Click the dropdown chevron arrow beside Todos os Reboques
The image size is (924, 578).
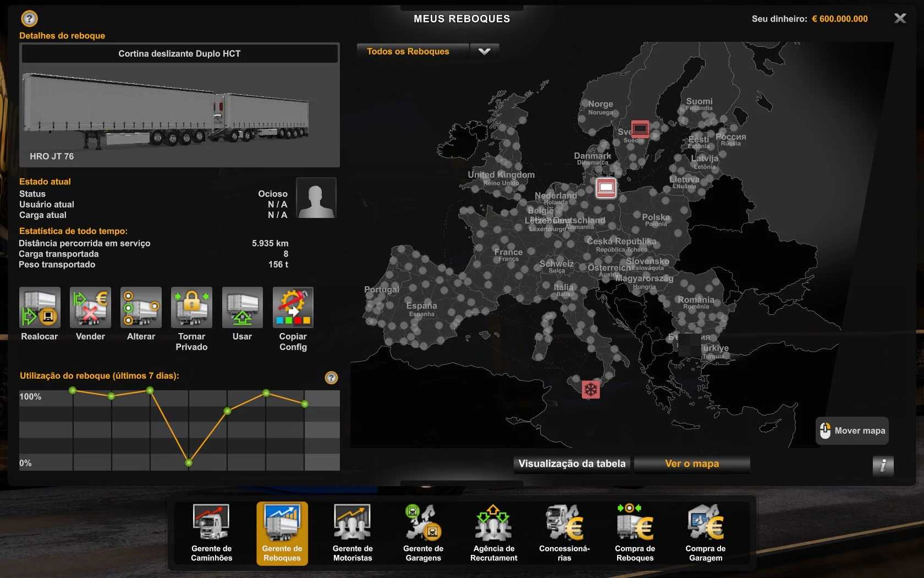(x=484, y=52)
